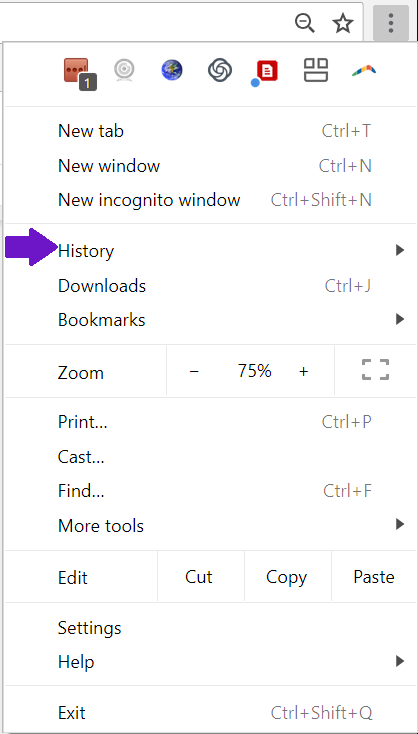Open the swirl knot extension icon
This screenshot has height=734, width=418.
pos(220,71)
